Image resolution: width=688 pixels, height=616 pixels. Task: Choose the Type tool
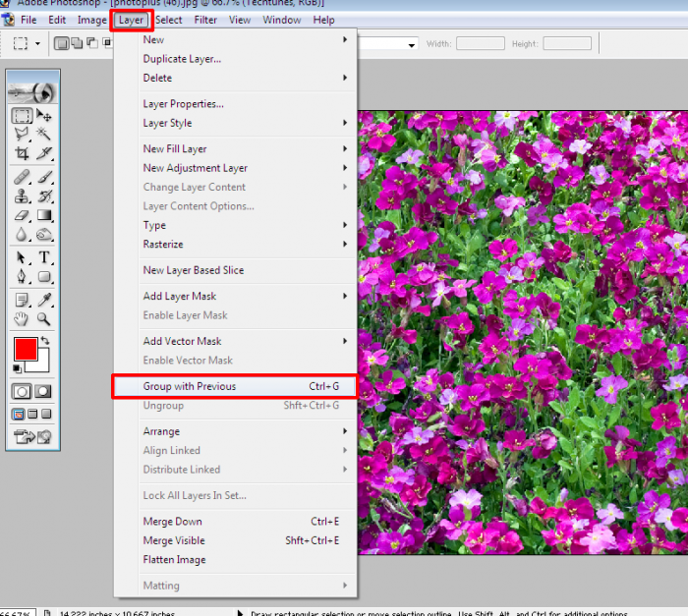(x=44, y=257)
